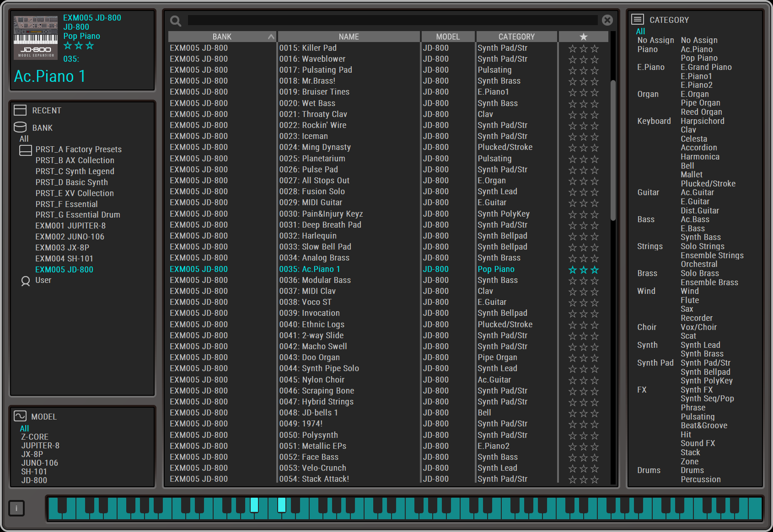The height and width of the screenshot is (532, 773).
Task: Select the Keyboard category group
Action: 654,121
